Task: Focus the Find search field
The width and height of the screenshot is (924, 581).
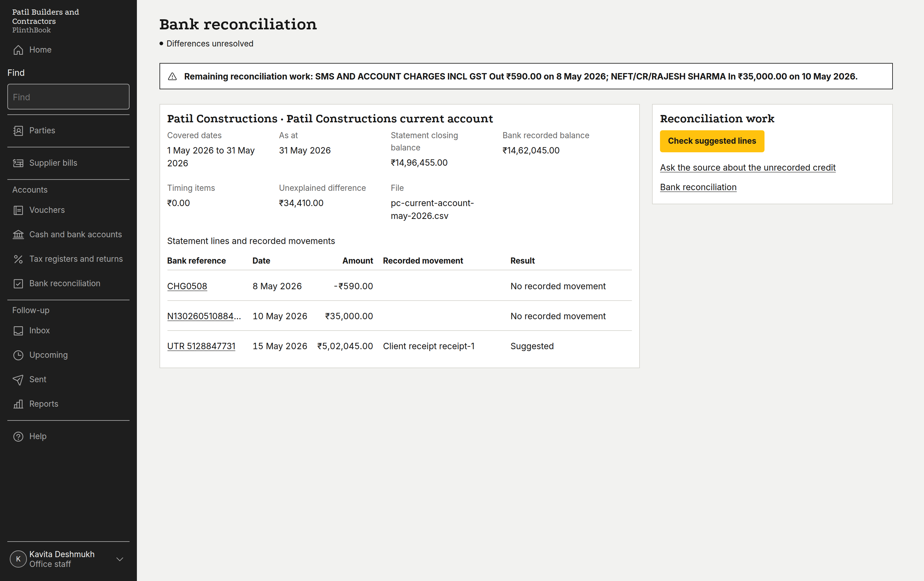Action: [x=68, y=97]
